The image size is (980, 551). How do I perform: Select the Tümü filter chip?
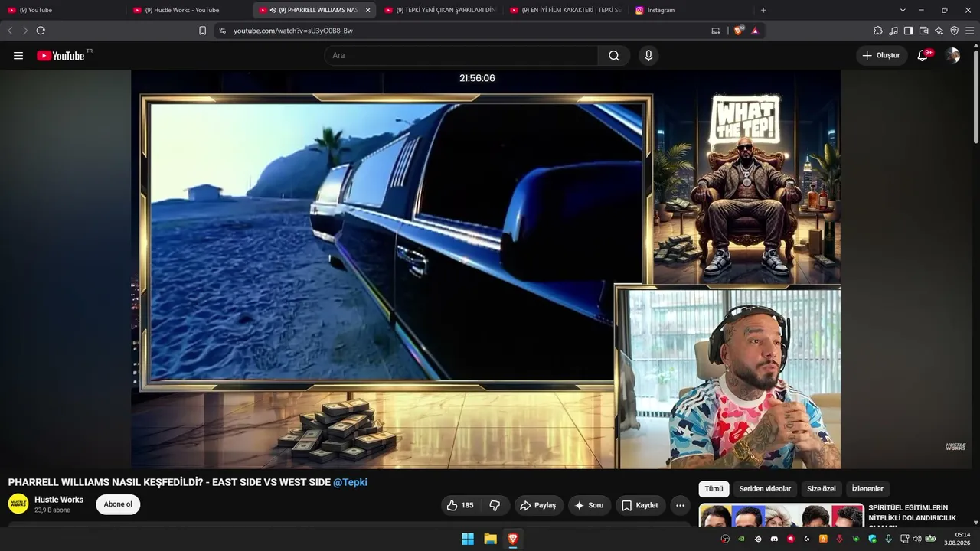coord(714,489)
